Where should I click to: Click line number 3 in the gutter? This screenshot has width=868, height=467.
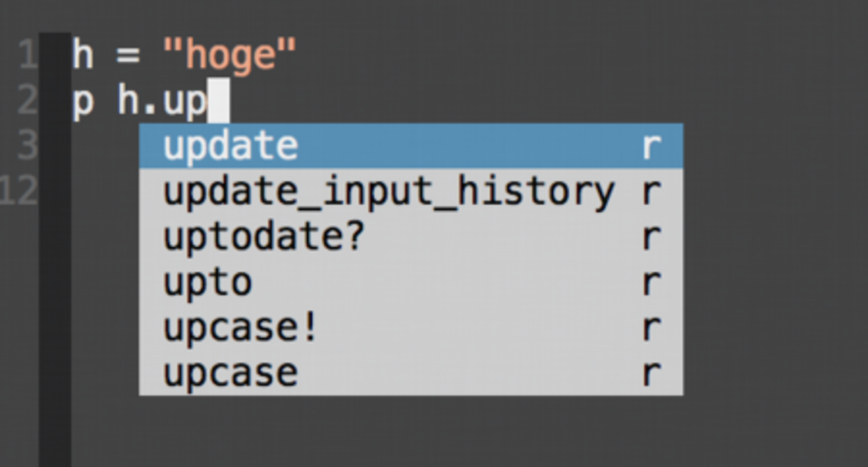tap(27, 146)
